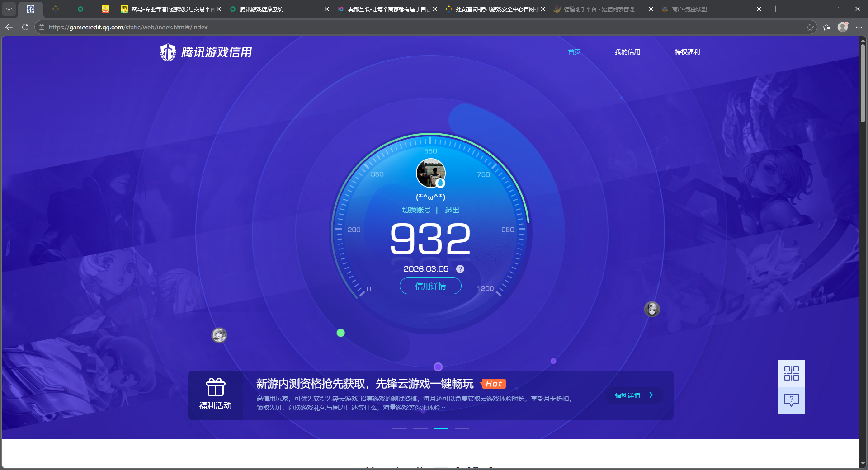
Task: Select the 我的信用 navigation item
Action: coord(627,52)
